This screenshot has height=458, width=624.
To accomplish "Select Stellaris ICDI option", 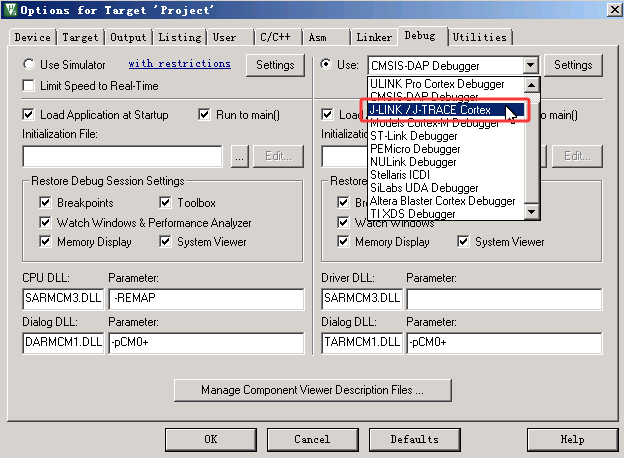I will (x=447, y=175).
